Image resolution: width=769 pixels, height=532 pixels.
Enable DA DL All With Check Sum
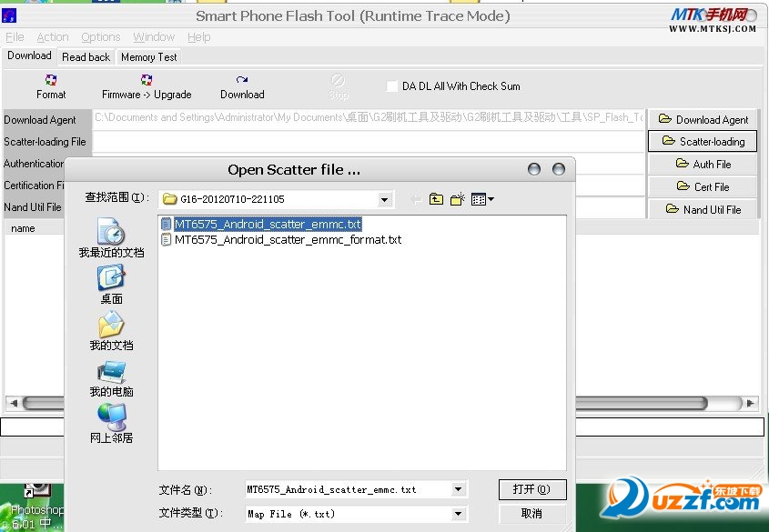pos(392,86)
